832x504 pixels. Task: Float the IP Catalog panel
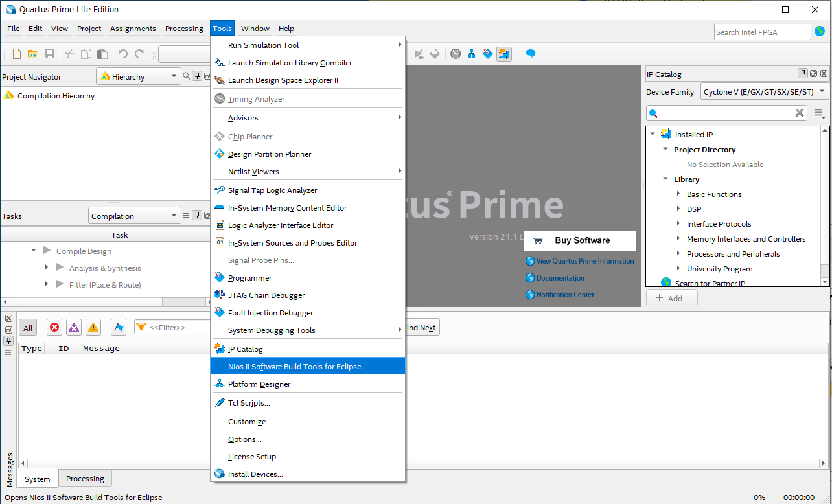[x=814, y=74]
